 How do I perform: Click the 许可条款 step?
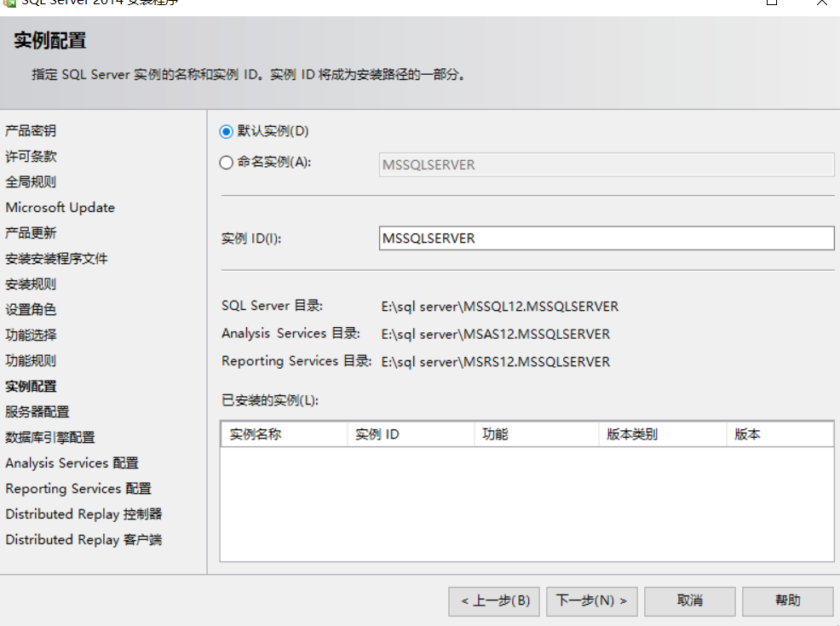click(31, 157)
